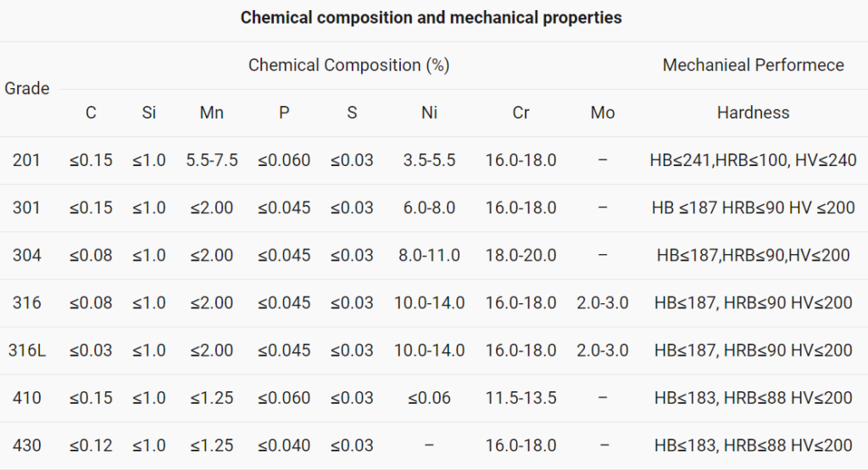
Task: Select the grade 430 row label
Action: (x=27, y=445)
